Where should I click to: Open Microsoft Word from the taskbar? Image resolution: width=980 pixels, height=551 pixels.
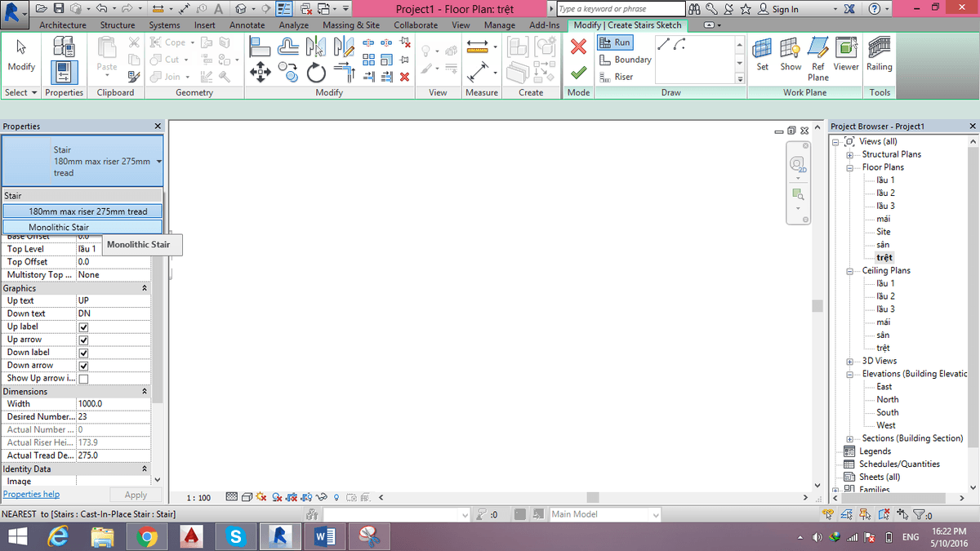[x=324, y=536]
